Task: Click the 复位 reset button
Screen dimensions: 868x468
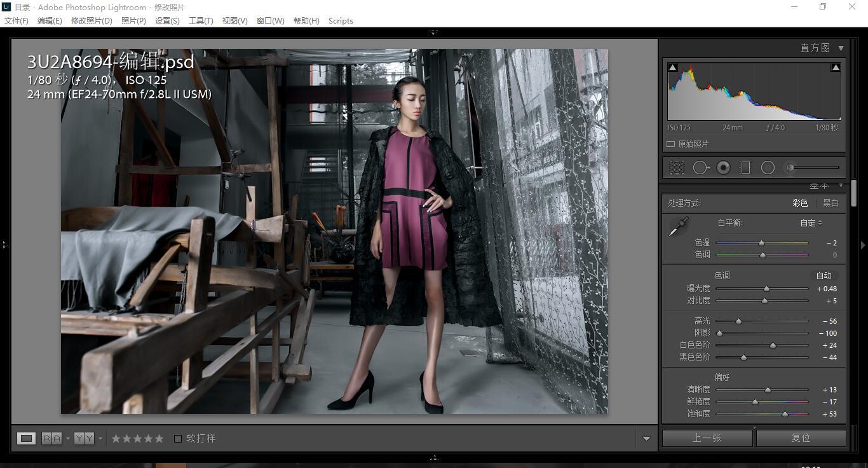Action: point(801,438)
